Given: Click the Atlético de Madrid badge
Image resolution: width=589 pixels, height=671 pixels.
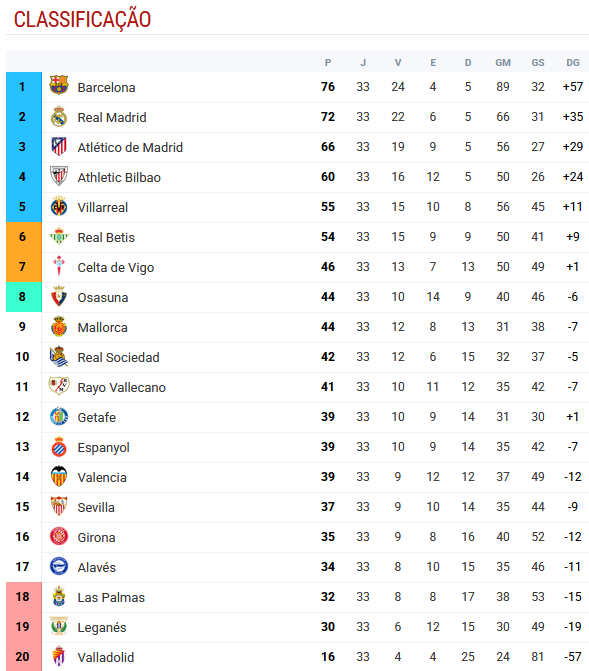Looking at the screenshot, I should pos(59,146).
